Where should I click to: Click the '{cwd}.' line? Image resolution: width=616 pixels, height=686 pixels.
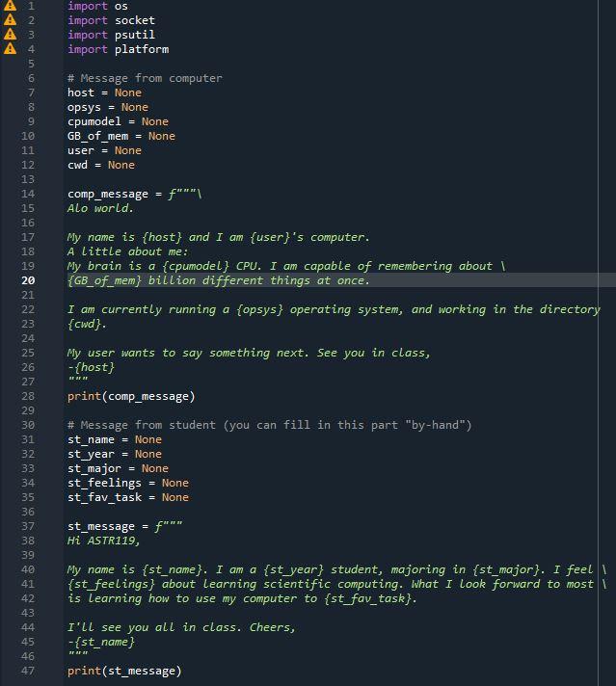(87, 324)
